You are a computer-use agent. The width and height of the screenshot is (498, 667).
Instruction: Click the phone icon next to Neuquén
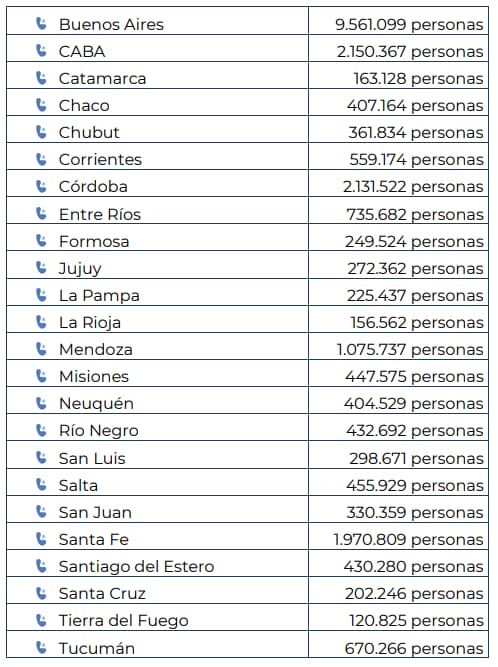click(x=41, y=403)
